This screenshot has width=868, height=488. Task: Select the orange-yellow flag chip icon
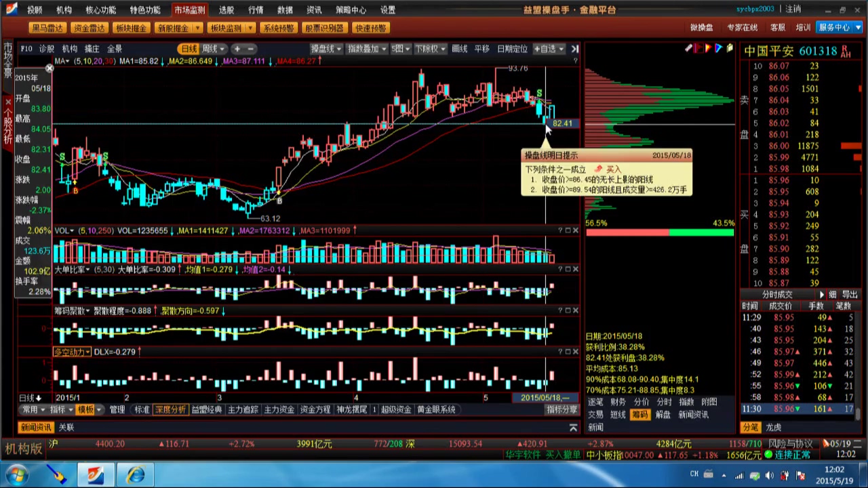tap(709, 48)
